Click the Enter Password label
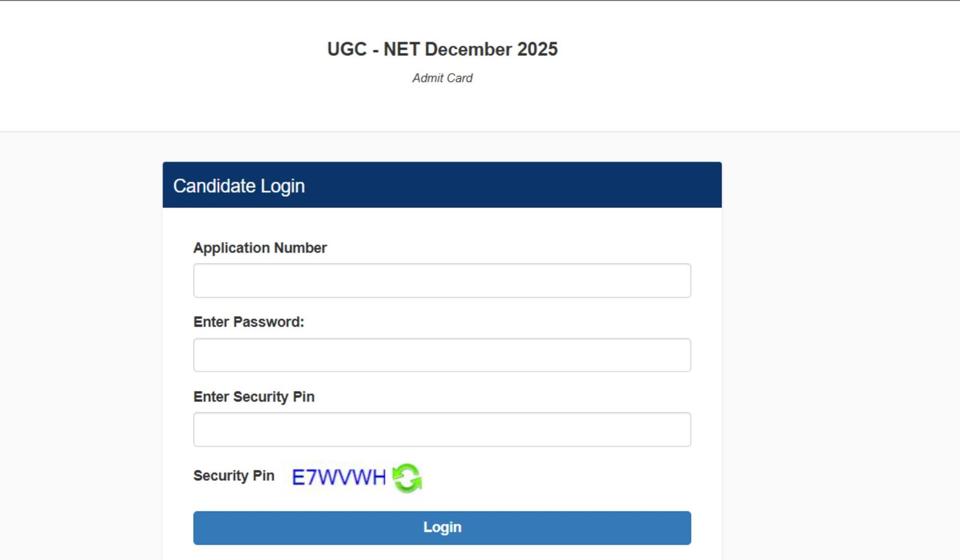Viewport: 960px width, 560px height. point(250,322)
